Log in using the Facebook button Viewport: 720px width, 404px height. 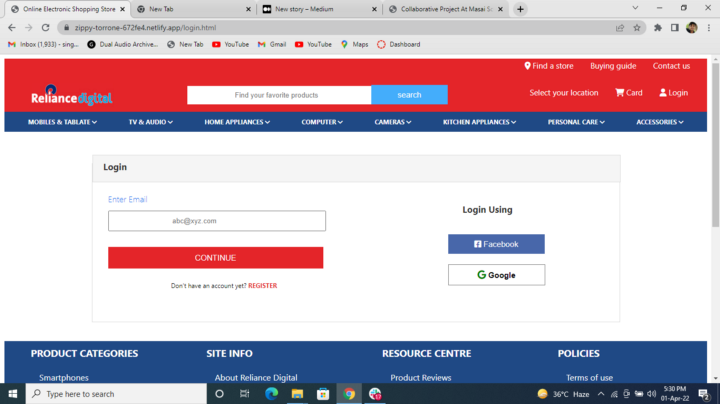tap(496, 244)
